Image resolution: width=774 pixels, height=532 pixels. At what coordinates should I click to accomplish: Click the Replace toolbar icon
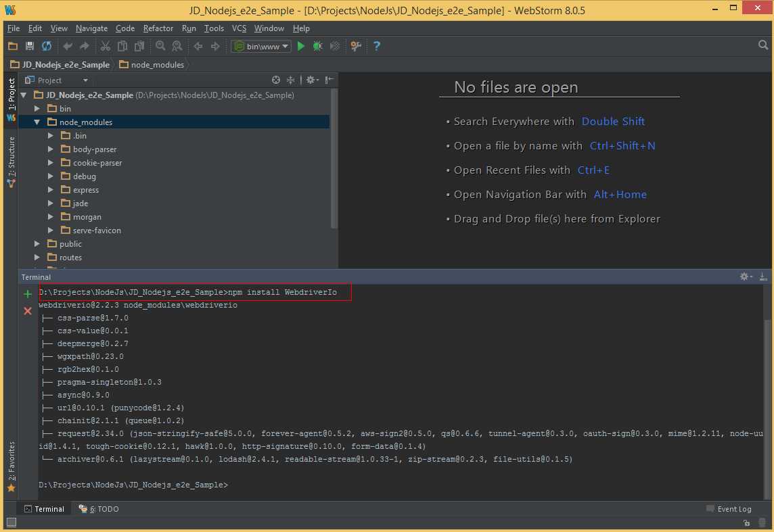[177, 47]
